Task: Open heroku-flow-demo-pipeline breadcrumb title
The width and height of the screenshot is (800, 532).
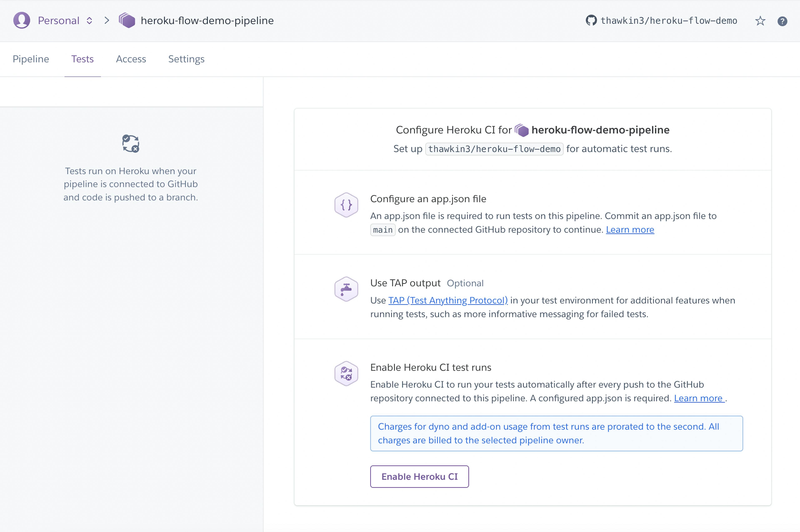Action: click(207, 21)
